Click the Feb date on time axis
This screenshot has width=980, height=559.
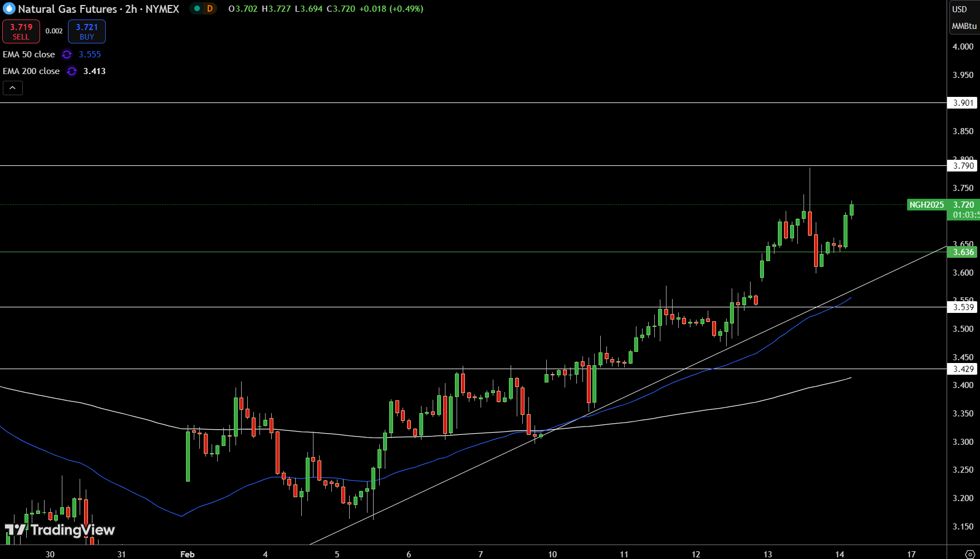188,554
